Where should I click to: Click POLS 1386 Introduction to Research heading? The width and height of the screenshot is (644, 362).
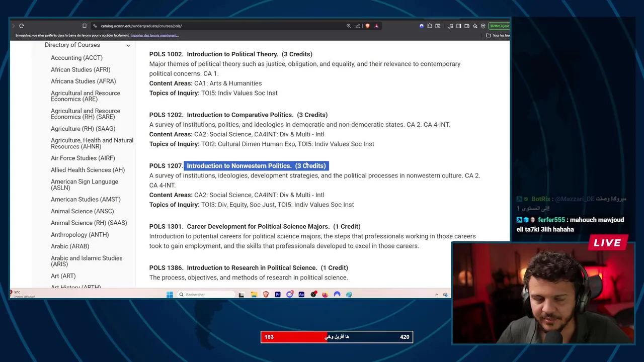(249, 267)
